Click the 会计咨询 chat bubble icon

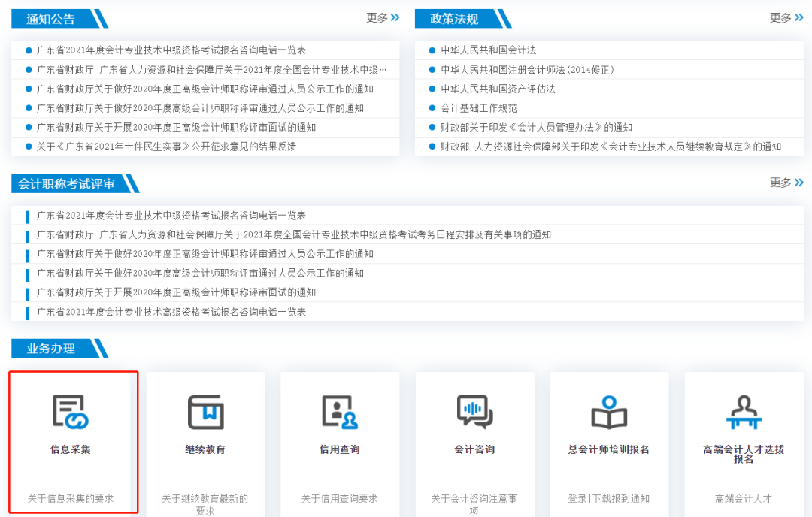[474, 412]
